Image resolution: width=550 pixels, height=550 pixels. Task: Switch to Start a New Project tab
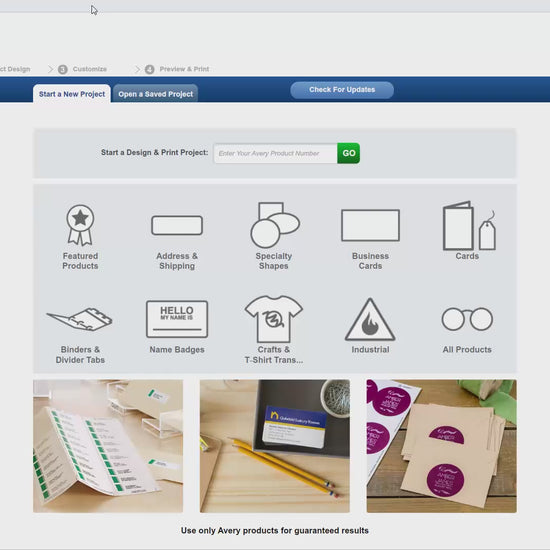tap(72, 94)
